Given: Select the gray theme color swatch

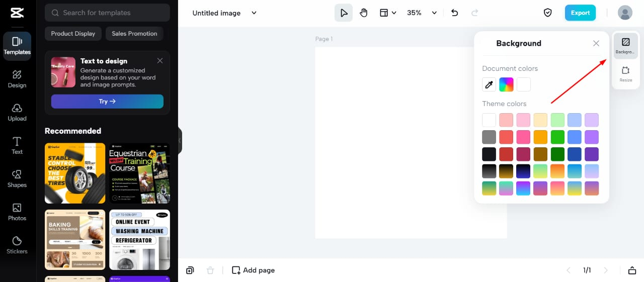Looking at the screenshot, I should tap(489, 137).
